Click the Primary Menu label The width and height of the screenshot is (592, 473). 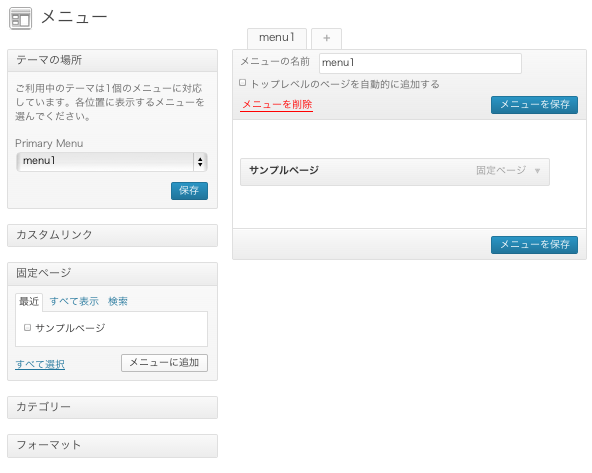(x=49, y=143)
